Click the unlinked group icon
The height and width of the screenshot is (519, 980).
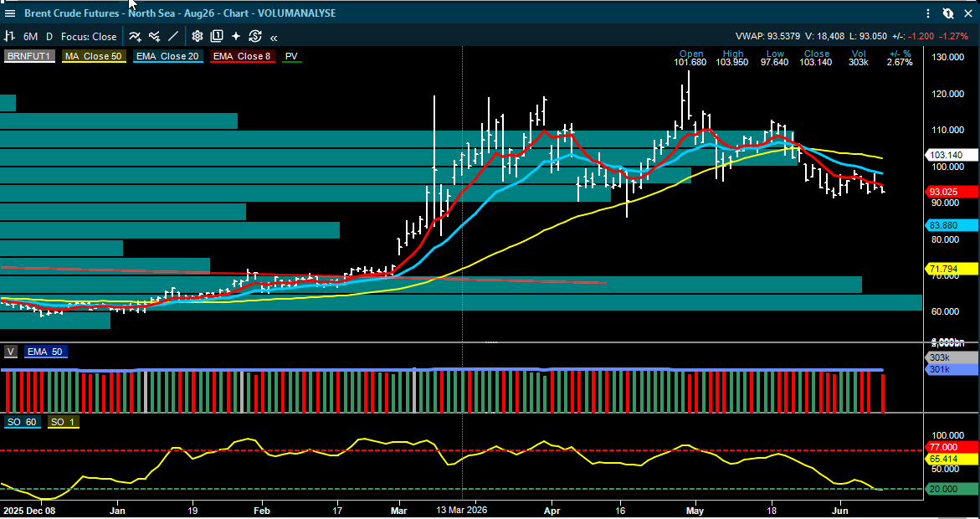pyautogui.click(x=947, y=13)
